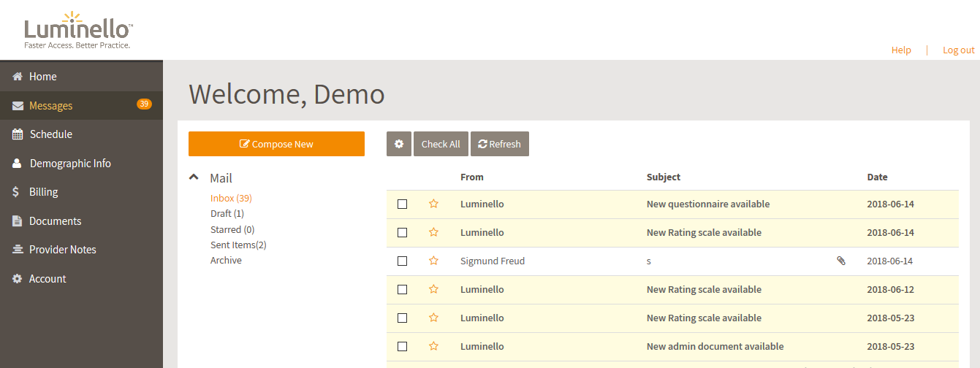
Task: Open Documents in the sidebar
Action: coord(81,221)
